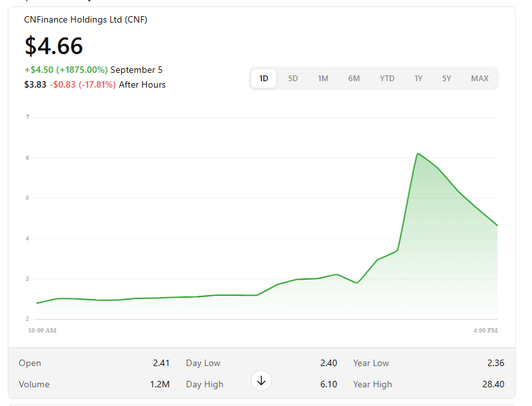Switch to the 5D chart range

click(293, 79)
